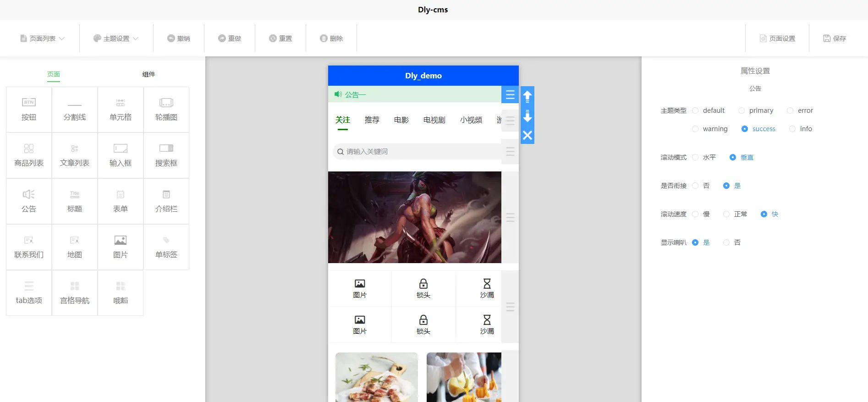
Task: Add the 单标签 single tag component
Action: 166,247
